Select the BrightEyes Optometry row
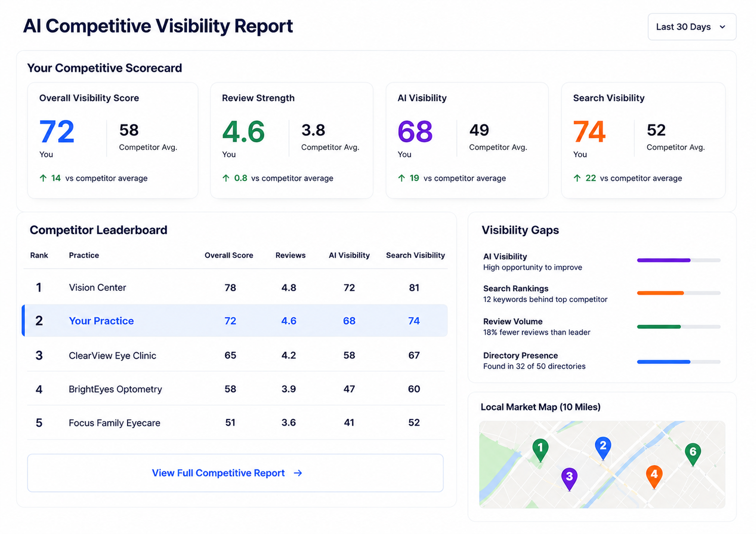This screenshot has height=534, width=756. (x=236, y=389)
